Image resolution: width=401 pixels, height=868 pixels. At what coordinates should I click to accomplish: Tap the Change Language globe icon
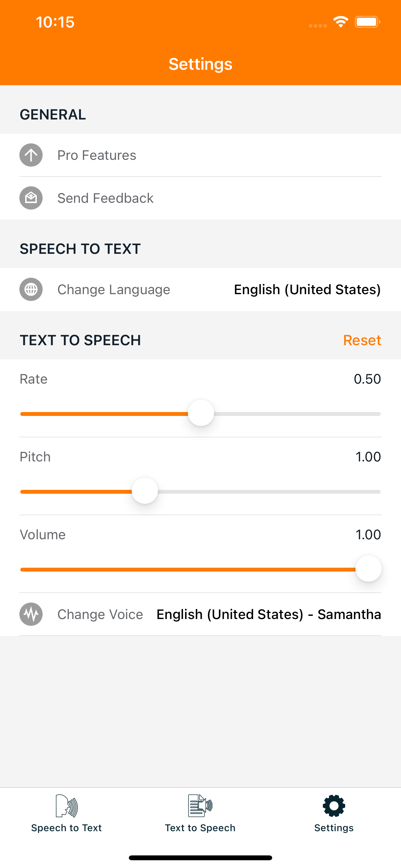click(31, 289)
